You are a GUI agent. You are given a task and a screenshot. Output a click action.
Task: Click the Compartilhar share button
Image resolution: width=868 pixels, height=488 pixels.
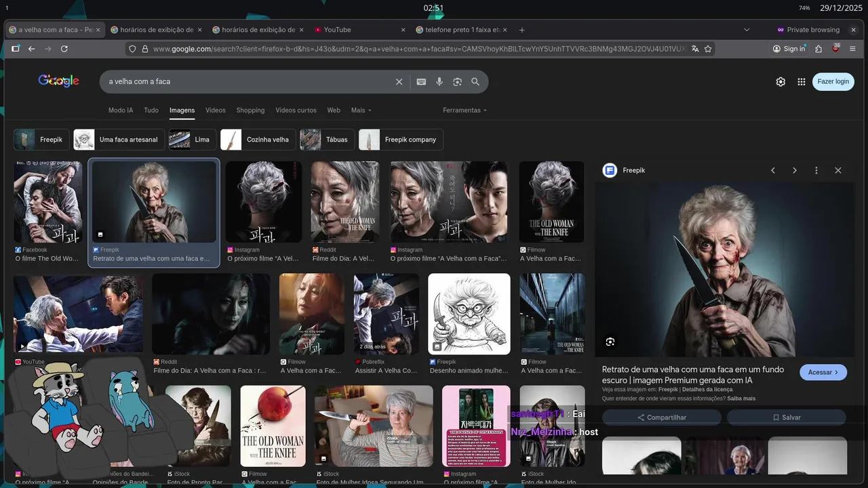click(x=661, y=418)
